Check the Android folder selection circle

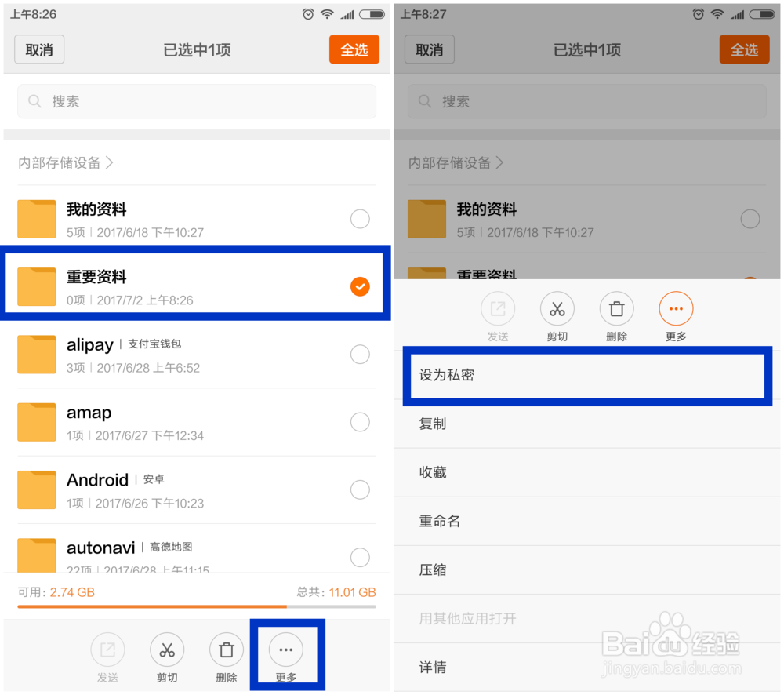point(360,489)
